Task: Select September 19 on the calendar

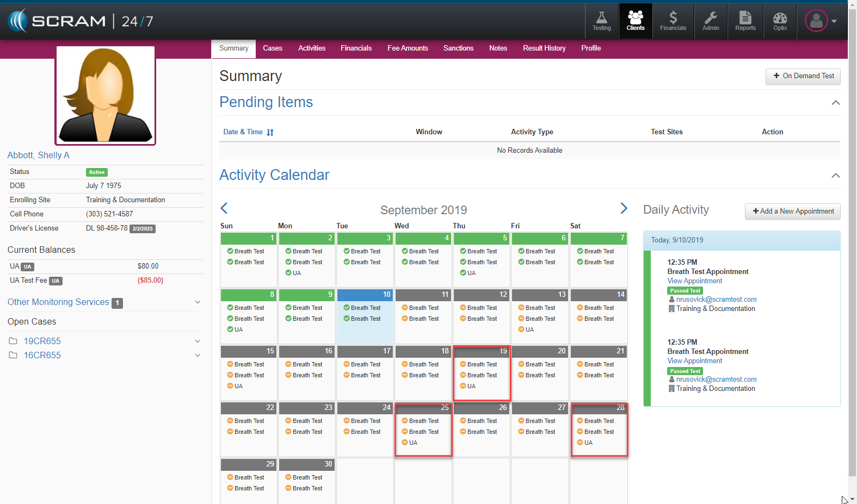Action: click(482, 372)
